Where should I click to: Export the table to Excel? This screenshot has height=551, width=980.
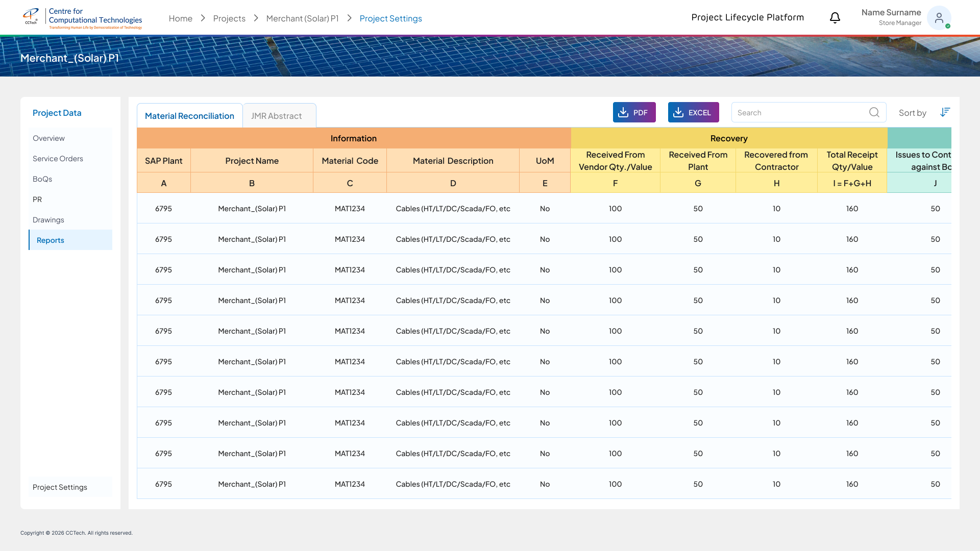coord(693,112)
